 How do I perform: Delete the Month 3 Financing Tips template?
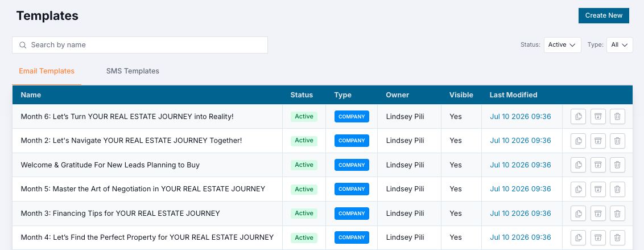coord(617,214)
